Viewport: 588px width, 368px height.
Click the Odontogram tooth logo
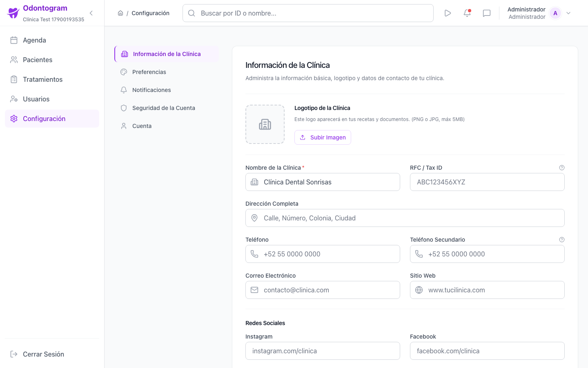tap(13, 13)
